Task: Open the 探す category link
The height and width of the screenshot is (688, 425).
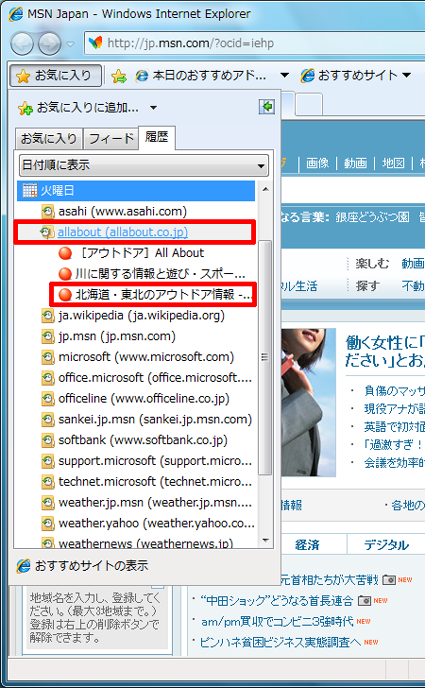Action: [368, 287]
